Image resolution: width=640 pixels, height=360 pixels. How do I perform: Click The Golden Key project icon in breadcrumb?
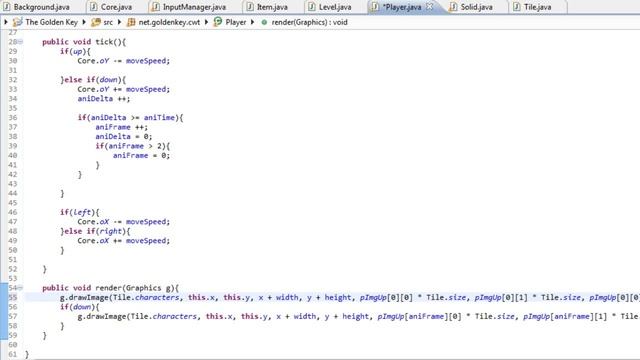18,22
